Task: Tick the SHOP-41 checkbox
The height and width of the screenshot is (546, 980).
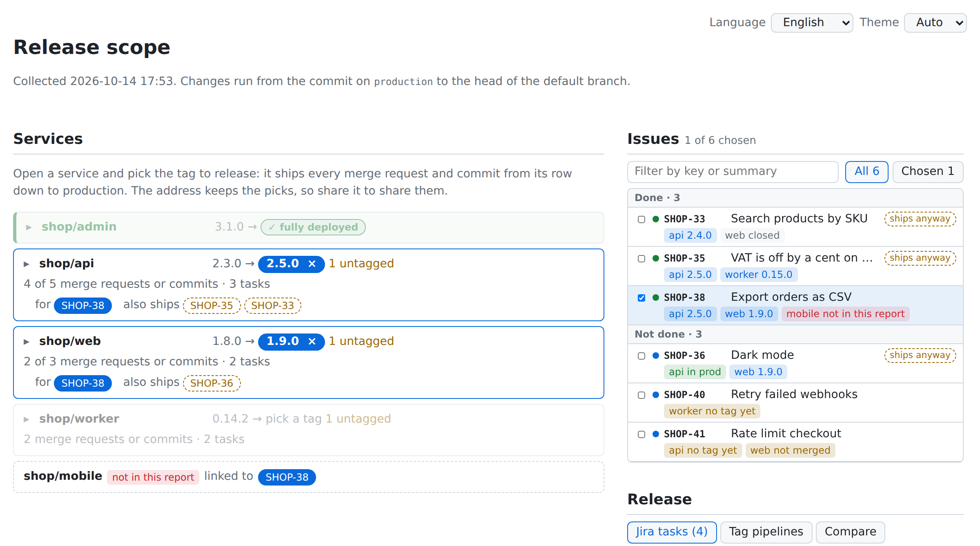Action: pyautogui.click(x=641, y=434)
